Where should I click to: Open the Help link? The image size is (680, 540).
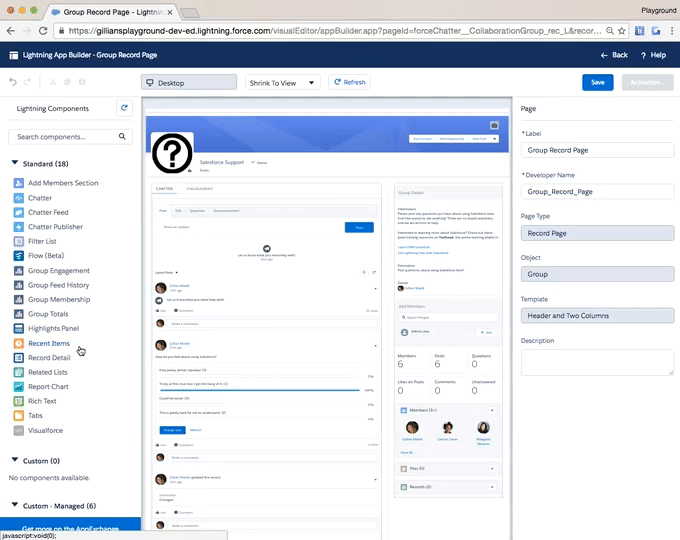pos(654,55)
